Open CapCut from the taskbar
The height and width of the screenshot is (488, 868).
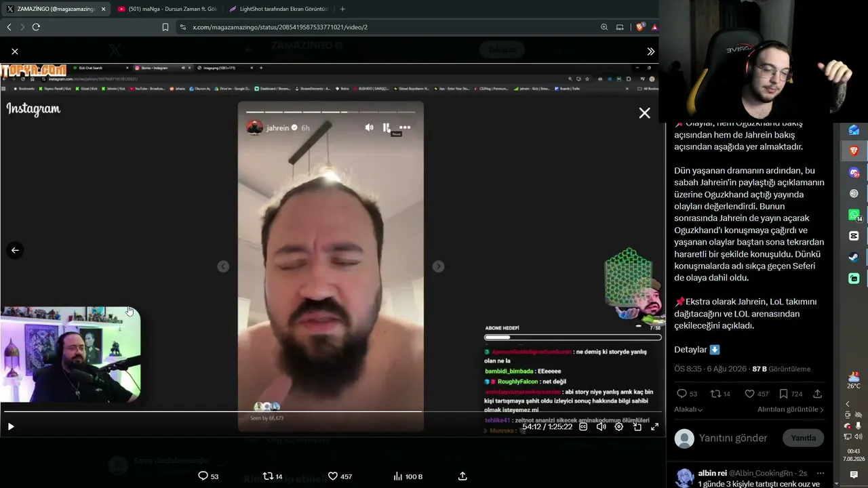[854, 236]
